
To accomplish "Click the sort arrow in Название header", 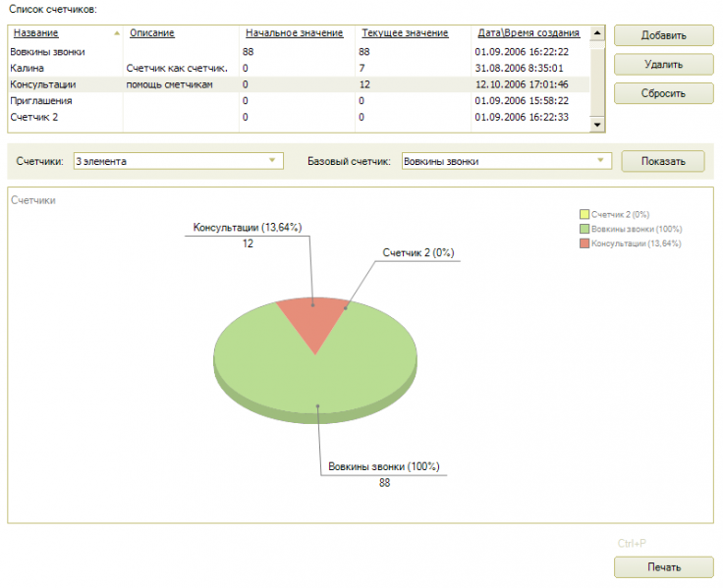I will click(x=117, y=33).
